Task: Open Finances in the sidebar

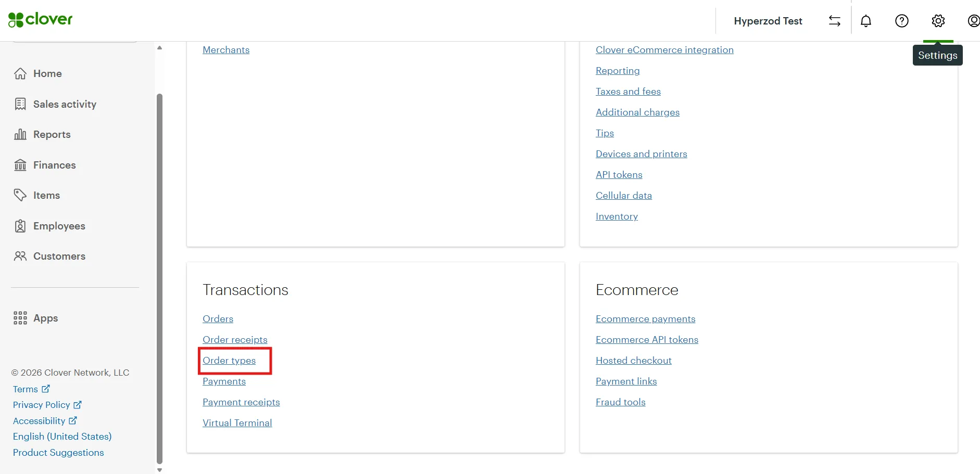Action: [x=45, y=165]
